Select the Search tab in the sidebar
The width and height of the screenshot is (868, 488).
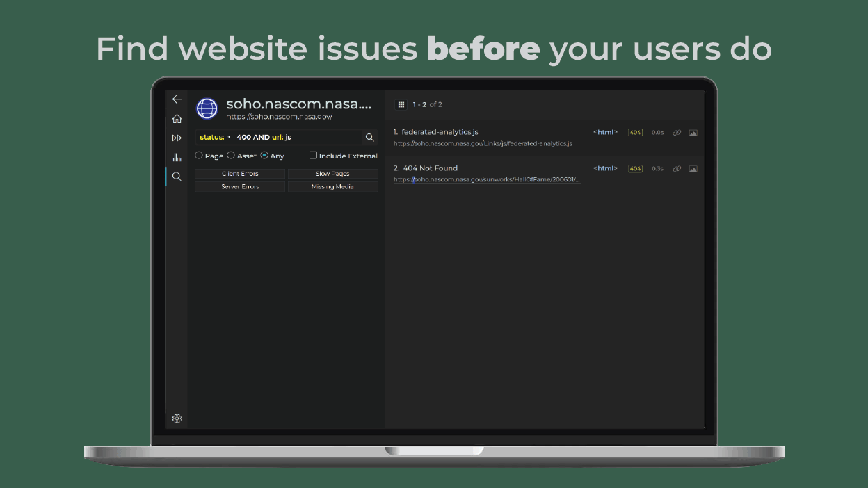[177, 177]
